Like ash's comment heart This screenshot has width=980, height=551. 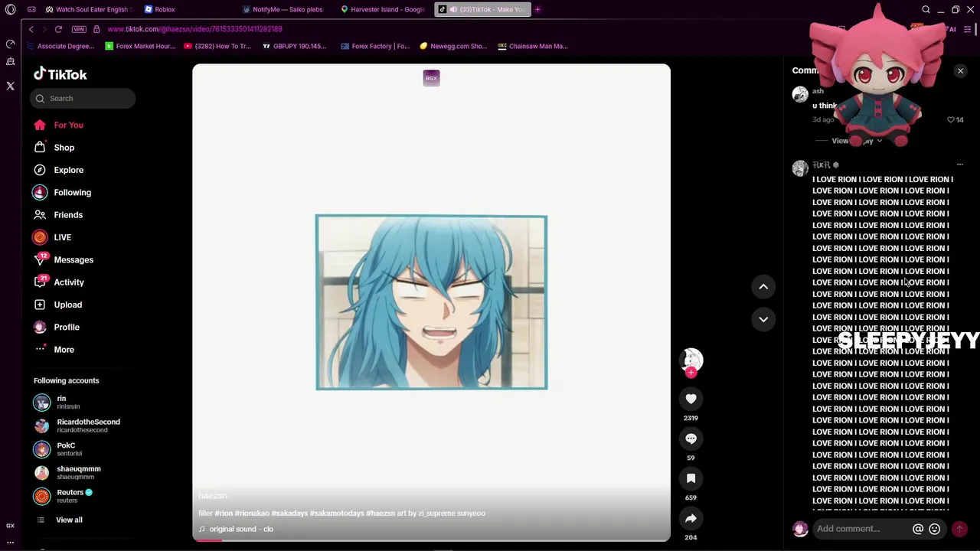pyautogui.click(x=951, y=119)
